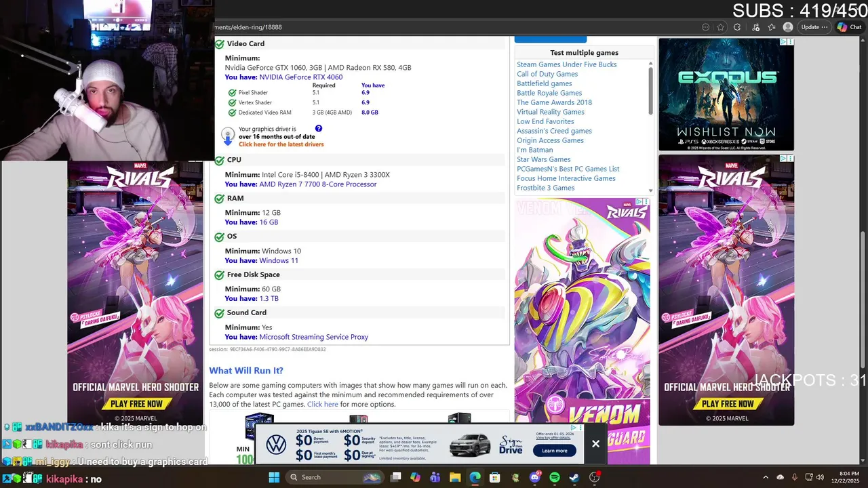Image resolution: width=868 pixels, height=488 pixels.
Task: Launch Copilot from the taskbar
Action: point(416,477)
